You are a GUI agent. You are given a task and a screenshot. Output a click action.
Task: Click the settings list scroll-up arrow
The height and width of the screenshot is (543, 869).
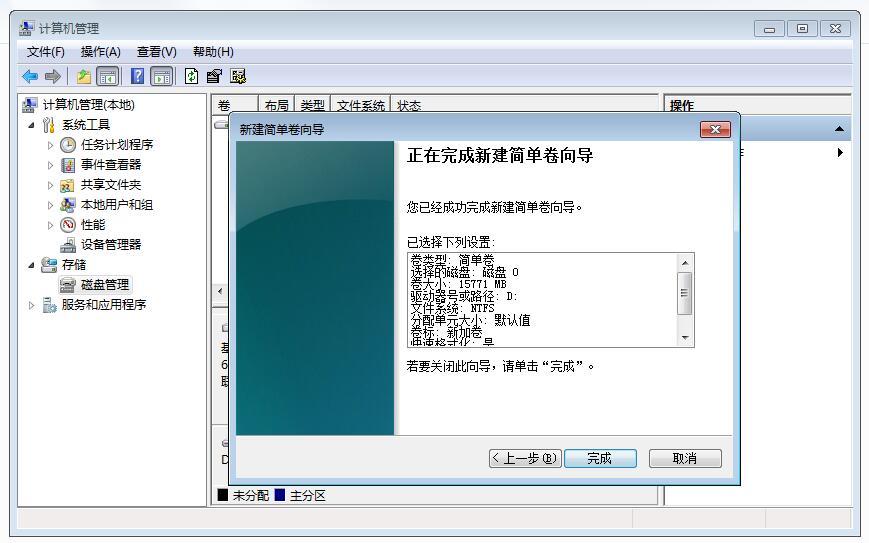685,262
